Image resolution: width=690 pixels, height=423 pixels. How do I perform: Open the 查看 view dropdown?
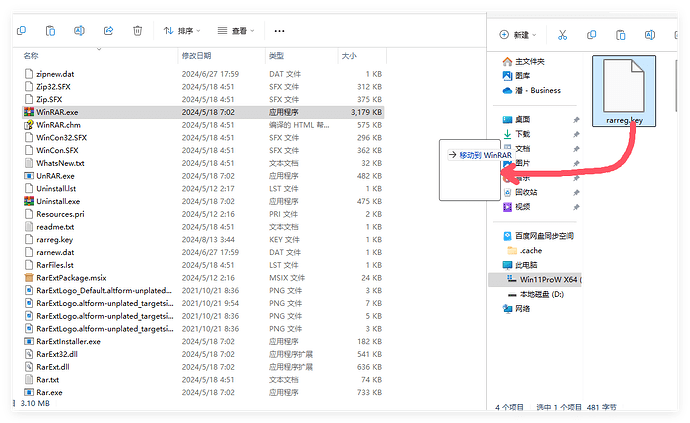[x=236, y=30]
